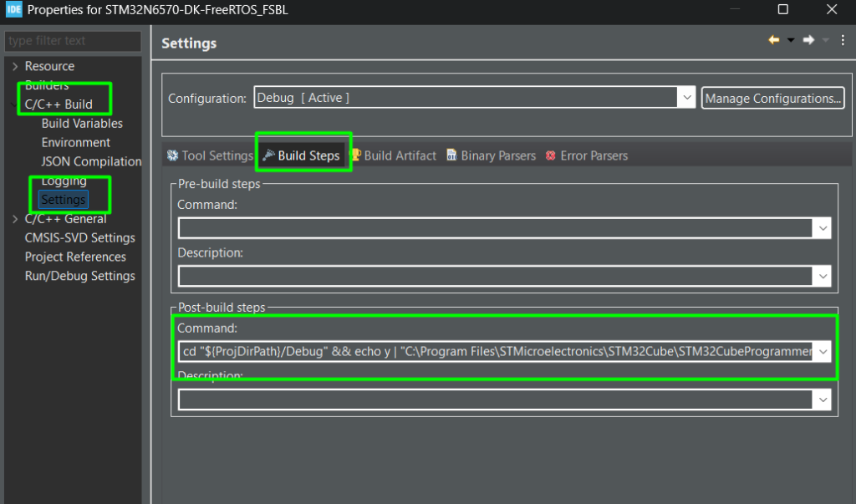Image resolution: width=856 pixels, height=504 pixels.
Task: Switch to the Tool Settings tab
Action: [210, 155]
